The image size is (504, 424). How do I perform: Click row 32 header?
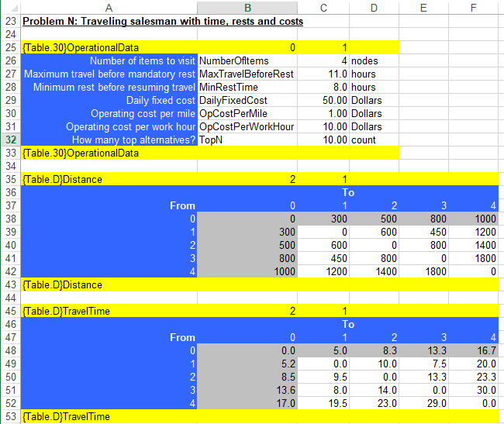(9, 140)
